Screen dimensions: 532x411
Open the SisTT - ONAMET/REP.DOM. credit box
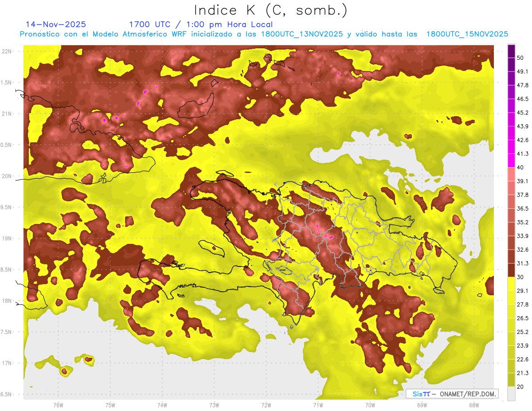coord(452,394)
